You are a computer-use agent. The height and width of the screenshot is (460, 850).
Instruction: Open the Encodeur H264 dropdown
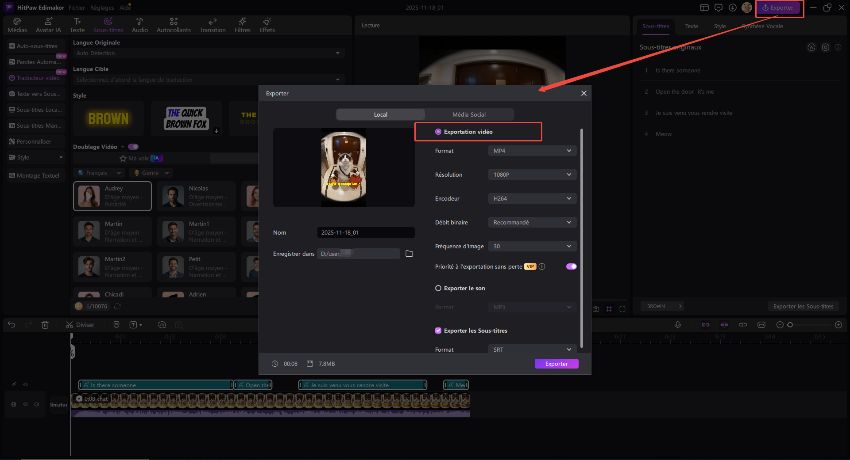tap(532, 198)
